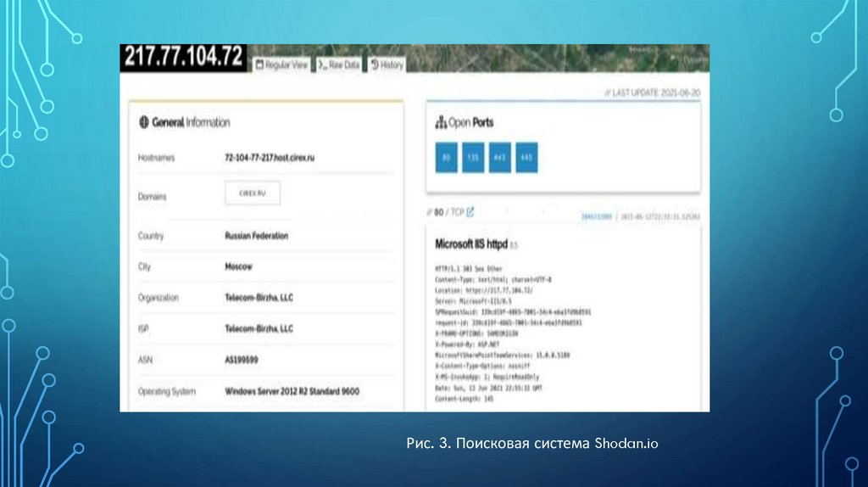Image resolution: width=868 pixels, height=487 pixels.
Task: Open the History tab
Action: coord(387,64)
